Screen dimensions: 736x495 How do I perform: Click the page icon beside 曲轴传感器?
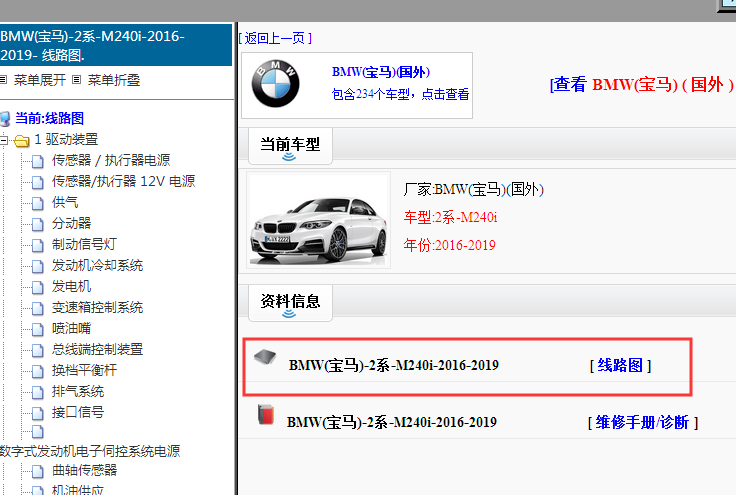click(38, 471)
